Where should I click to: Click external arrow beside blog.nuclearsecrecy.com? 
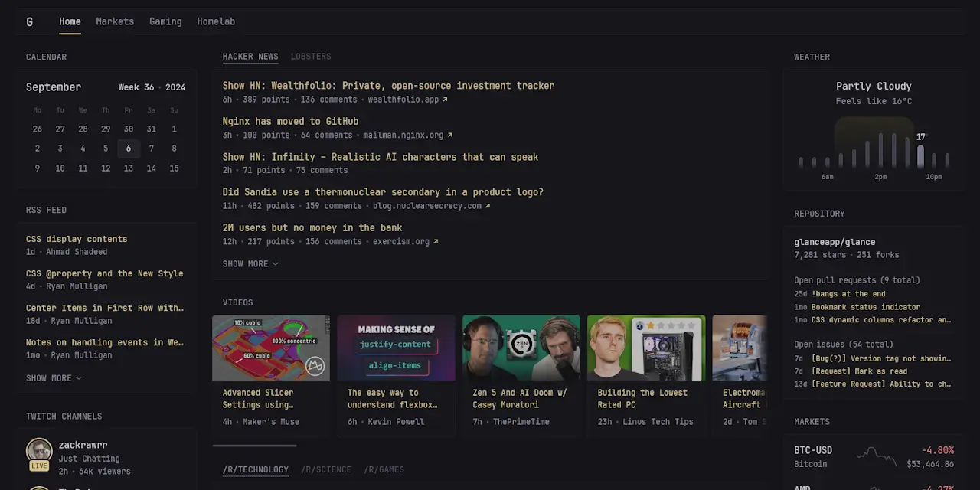(x=488, y=206)
